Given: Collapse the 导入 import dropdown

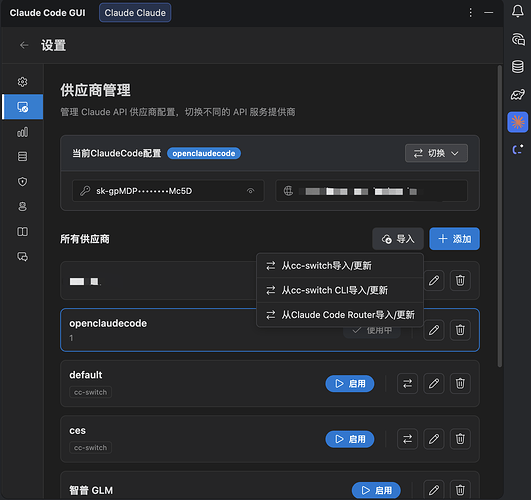Looking at the screenshot, I should (x=398, y=239).
